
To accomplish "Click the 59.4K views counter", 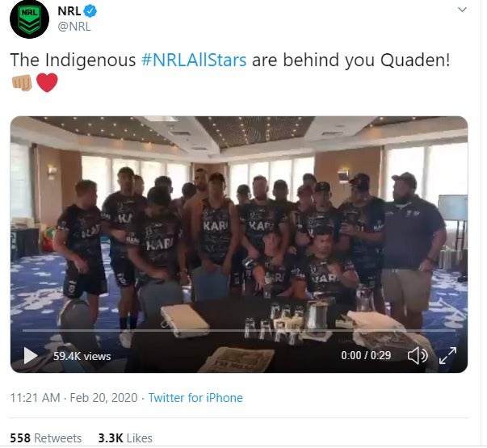I will pyautogui.click(x=82, y=356).
